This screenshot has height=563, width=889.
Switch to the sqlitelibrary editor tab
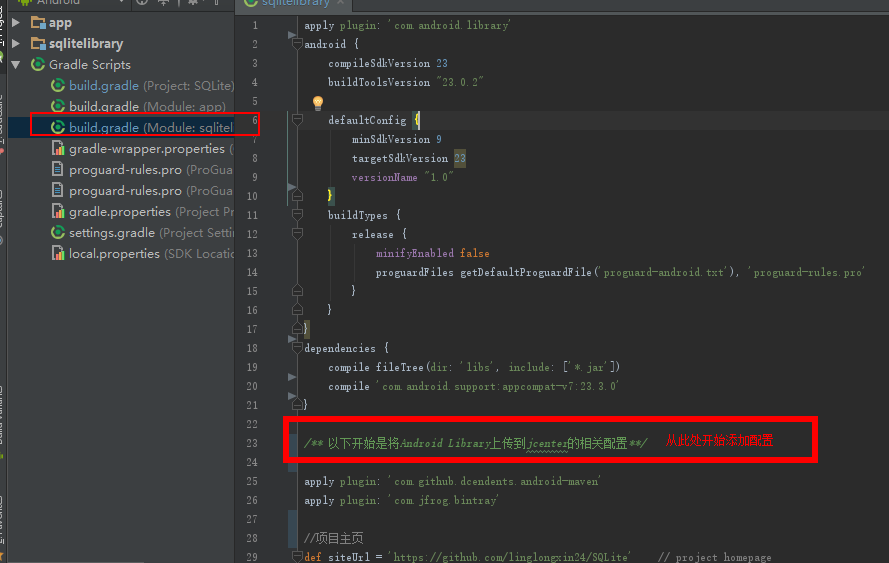point(294,3)
